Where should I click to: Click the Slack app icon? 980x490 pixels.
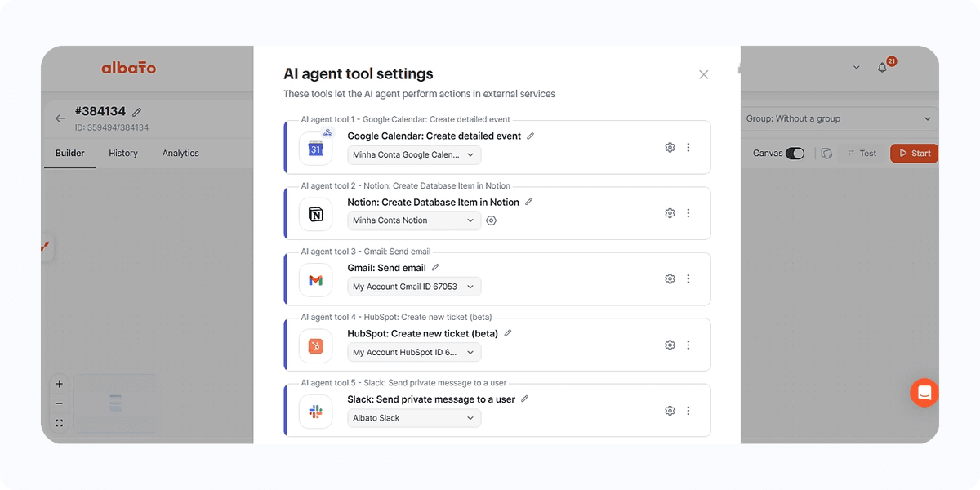(x=316, y=412)
